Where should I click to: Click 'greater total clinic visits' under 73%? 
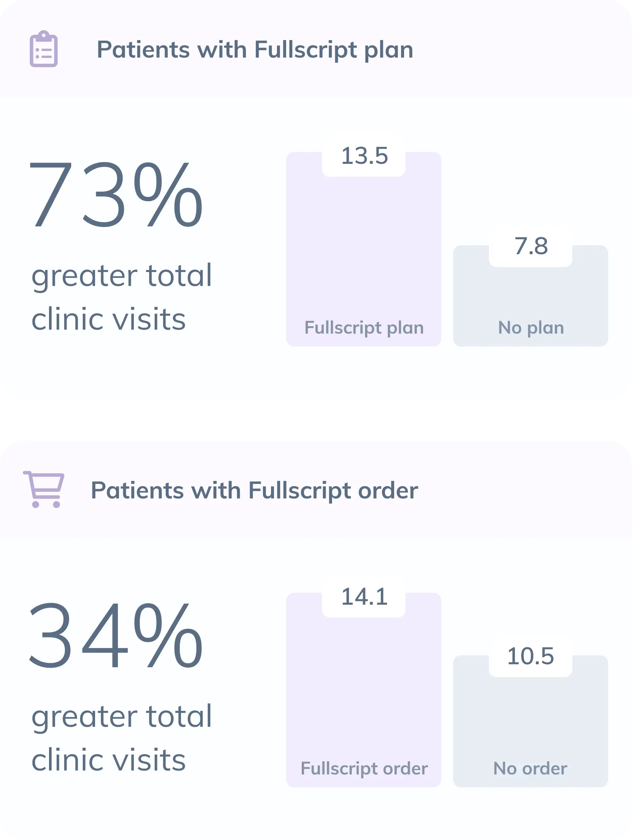tap(121, 297)
